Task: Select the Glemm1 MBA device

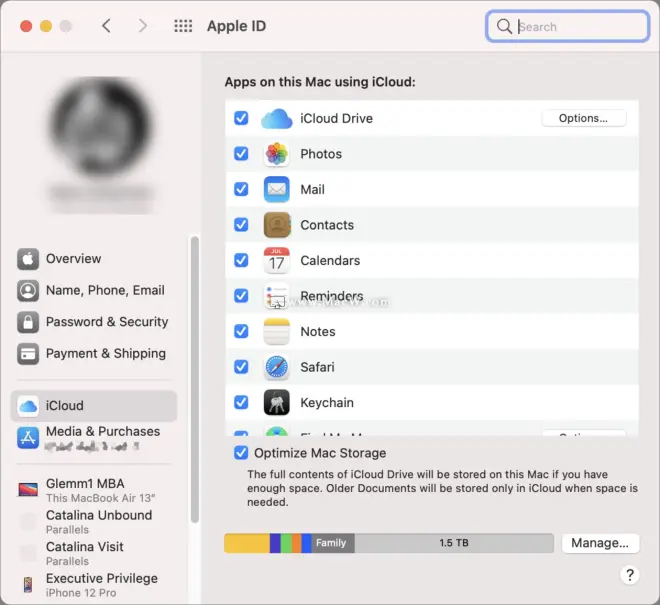Action: tap(93, 490)
